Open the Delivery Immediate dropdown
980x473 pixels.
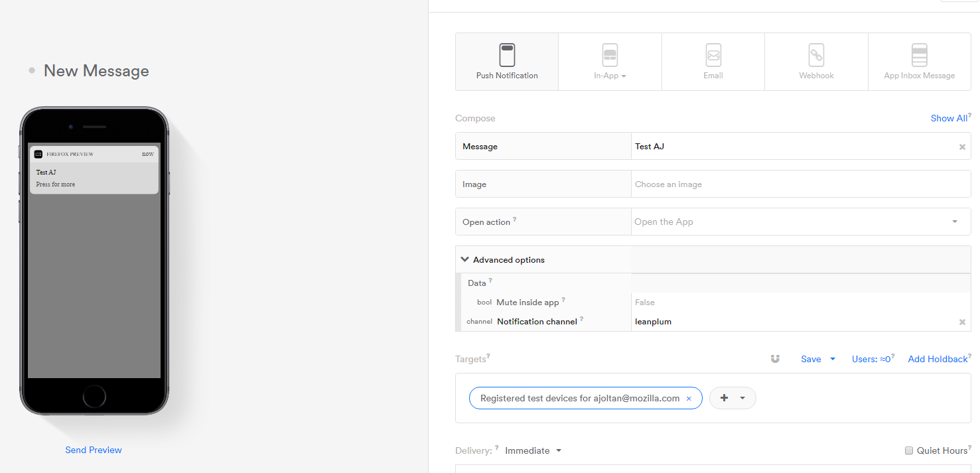click(x=533, y=450)
